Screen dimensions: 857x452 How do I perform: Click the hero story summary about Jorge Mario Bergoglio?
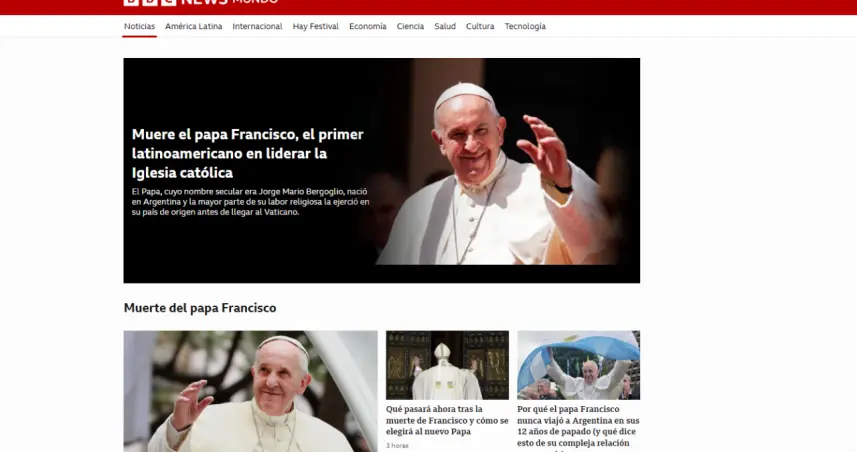pos(250,201)
